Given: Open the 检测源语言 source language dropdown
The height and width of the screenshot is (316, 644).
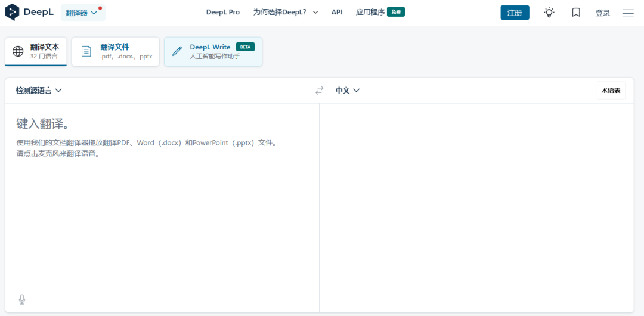Looking at the screenshot, I should (x=39, y=91).
